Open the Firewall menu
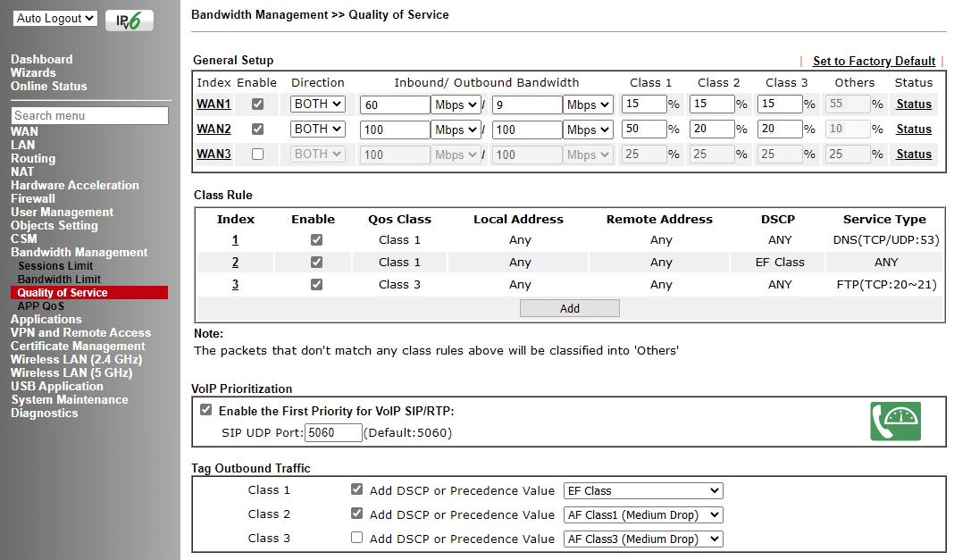 [33, 198]
